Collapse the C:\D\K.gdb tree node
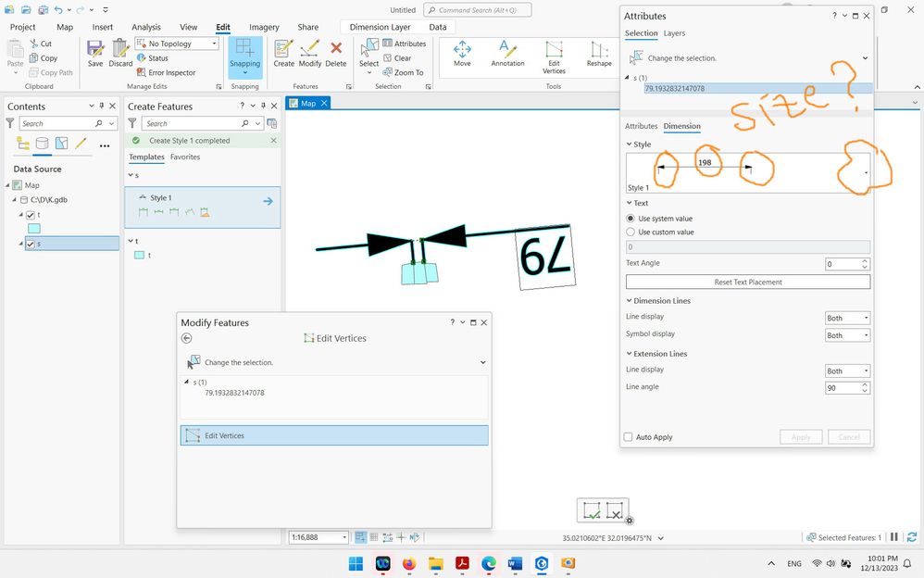Image resolution: width=924 pixels, height=578 pixels. (x=15, y=200)
